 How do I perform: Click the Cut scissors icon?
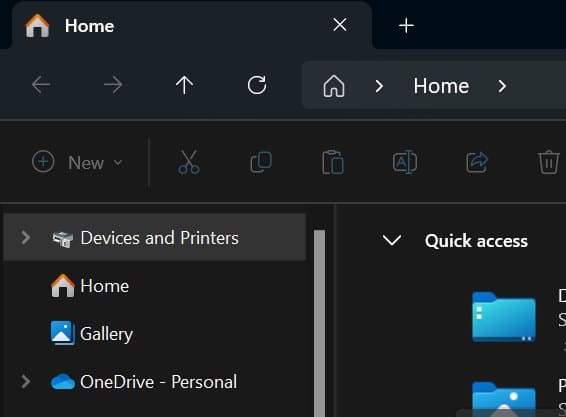[189, 162]
